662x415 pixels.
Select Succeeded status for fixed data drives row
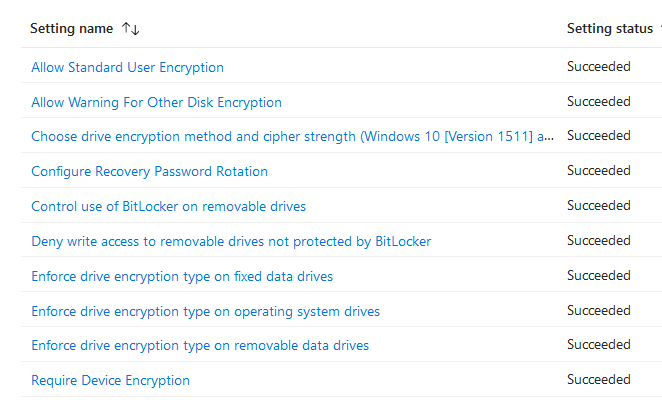(x=598, y=276)
